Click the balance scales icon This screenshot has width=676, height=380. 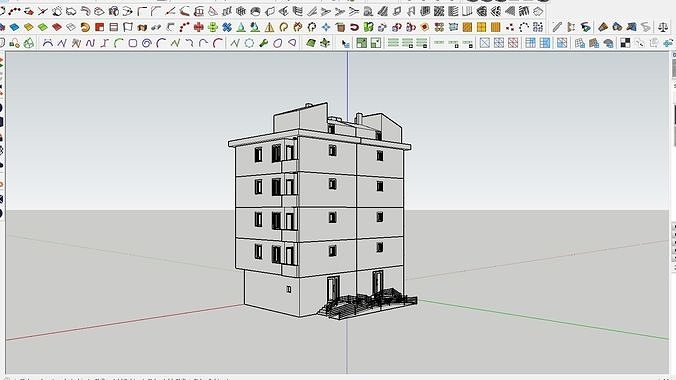click(x=663, y=28)
